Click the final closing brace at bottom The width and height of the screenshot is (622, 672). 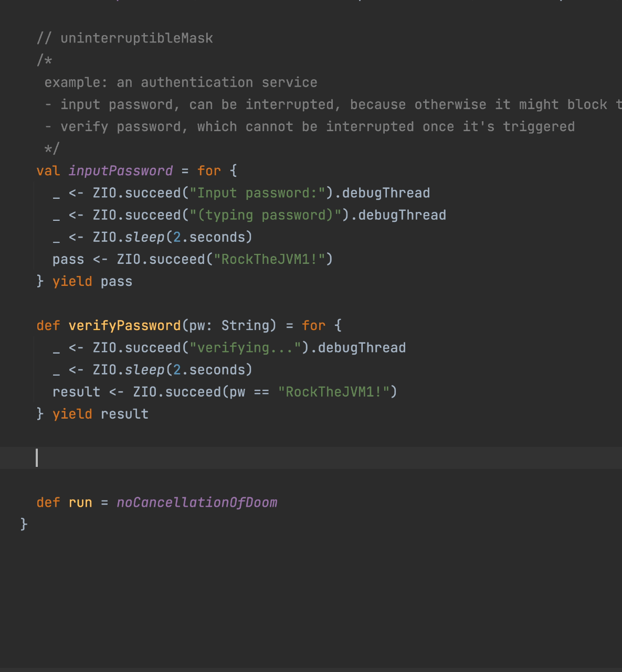click(x=24, y=524)
